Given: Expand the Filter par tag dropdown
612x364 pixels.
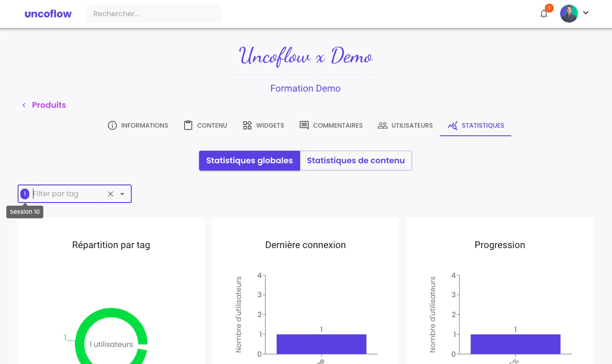Looking at the screenshot, I should click(122, 194).
